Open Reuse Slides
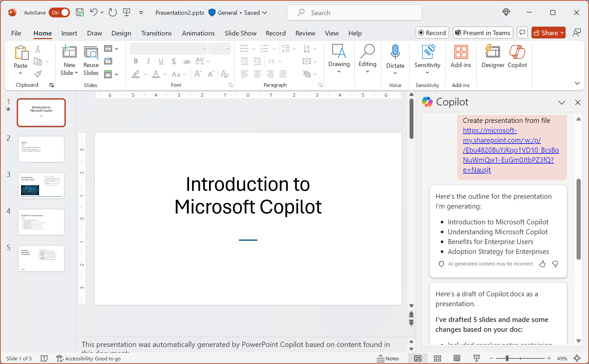589x364 pixels. click(x=91, y=61)
